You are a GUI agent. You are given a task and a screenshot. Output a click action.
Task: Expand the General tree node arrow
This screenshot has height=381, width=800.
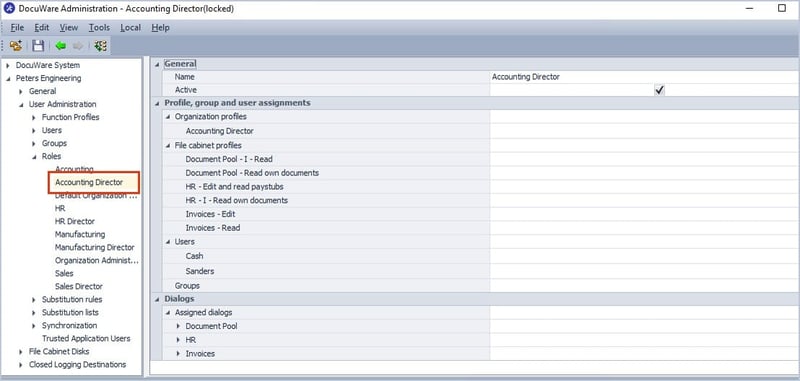coord(21,91)
